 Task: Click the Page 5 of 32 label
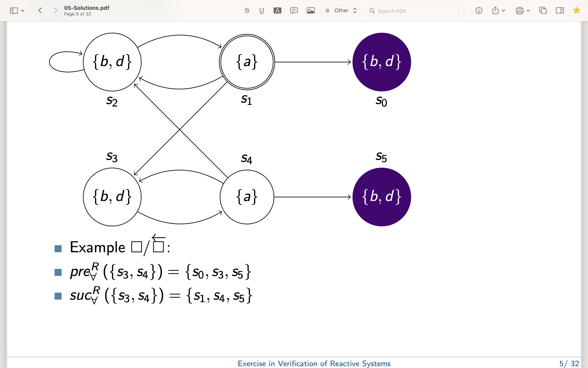pos(78,14)
